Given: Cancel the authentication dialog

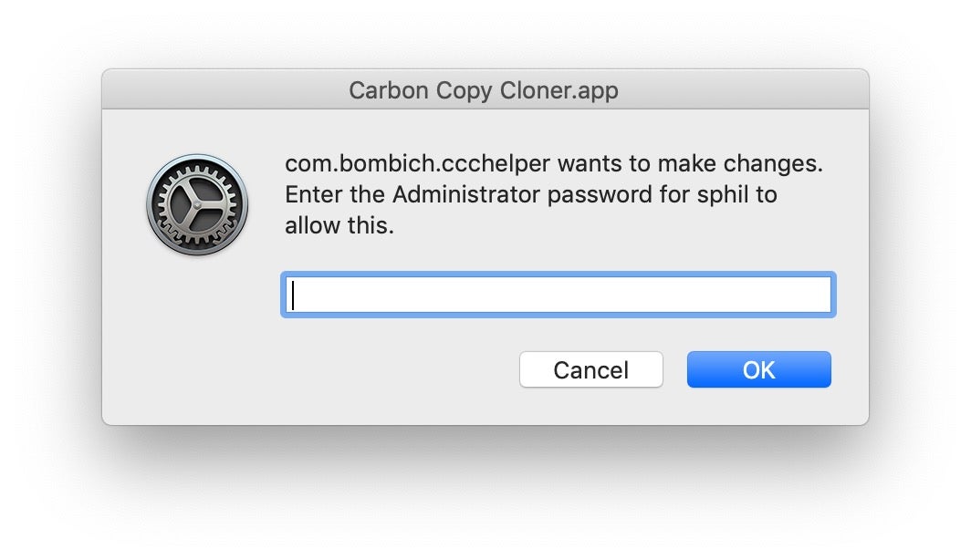Looking at the screenshot, I should point(590,369).
